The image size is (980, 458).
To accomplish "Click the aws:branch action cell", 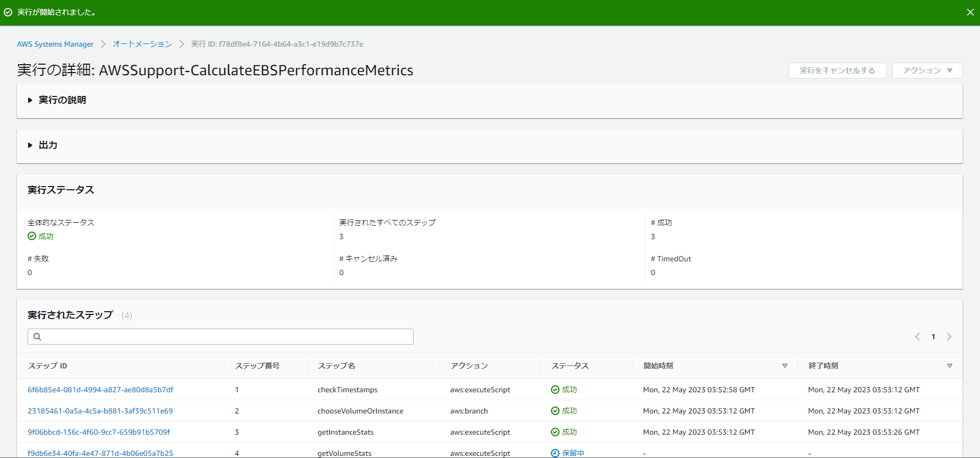I will 469,411.
